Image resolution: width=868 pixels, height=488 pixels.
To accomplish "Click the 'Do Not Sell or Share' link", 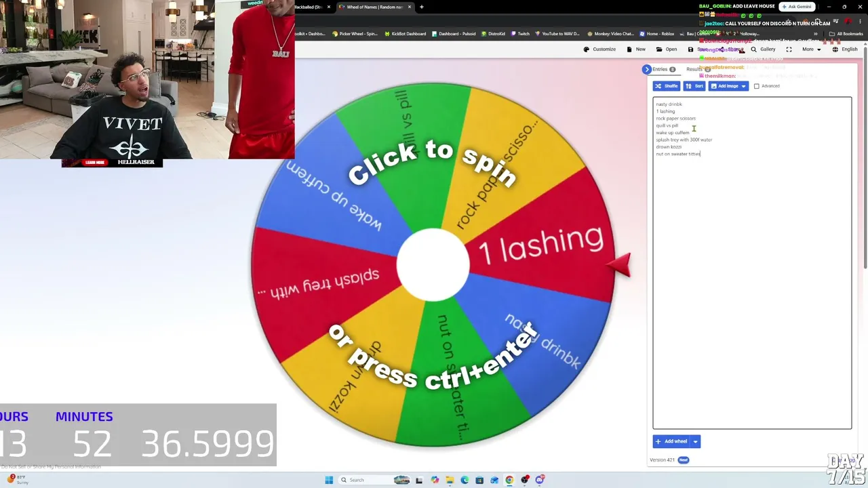I will pos(51,467).
